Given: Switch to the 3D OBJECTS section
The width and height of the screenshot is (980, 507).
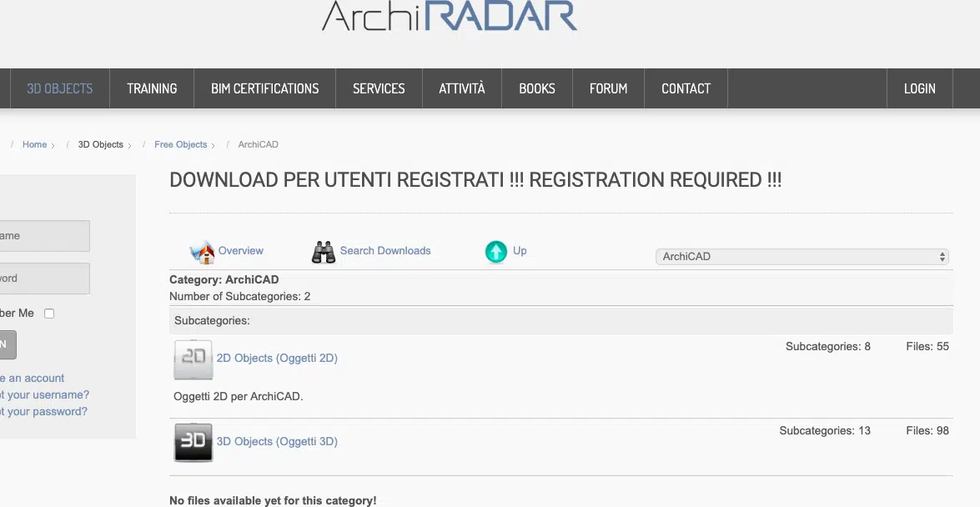Looking at the screenshot, I should click(x=58, y=88).
